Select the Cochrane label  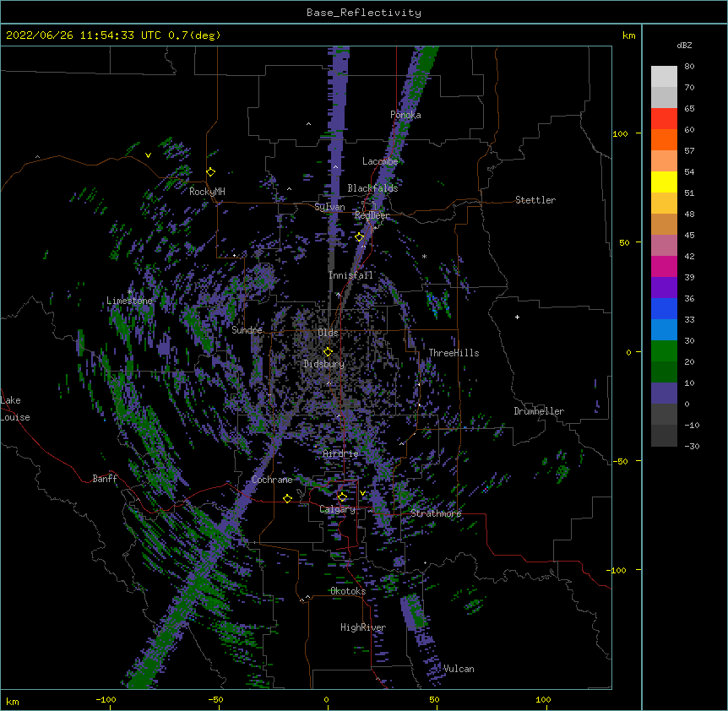(x=272, y=480)
